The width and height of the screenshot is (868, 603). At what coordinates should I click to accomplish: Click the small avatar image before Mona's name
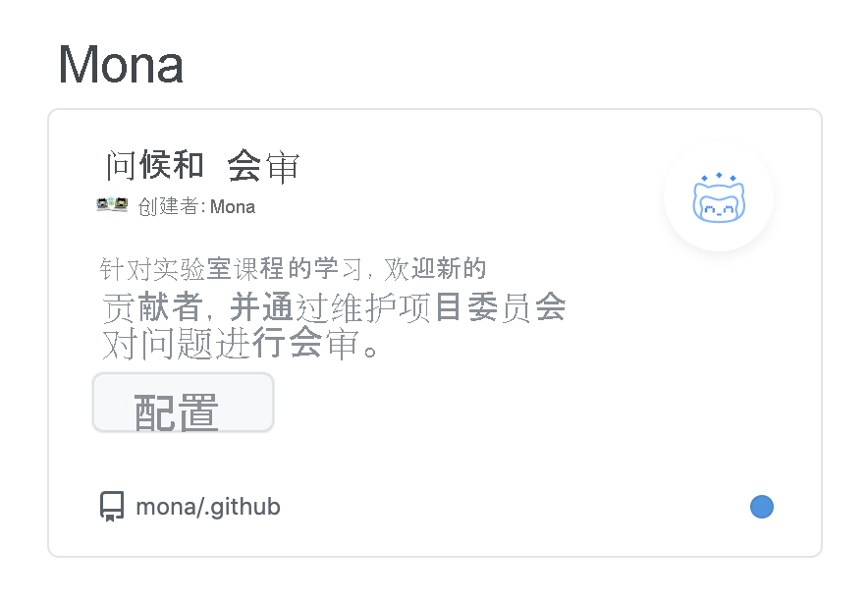point(112,205)
